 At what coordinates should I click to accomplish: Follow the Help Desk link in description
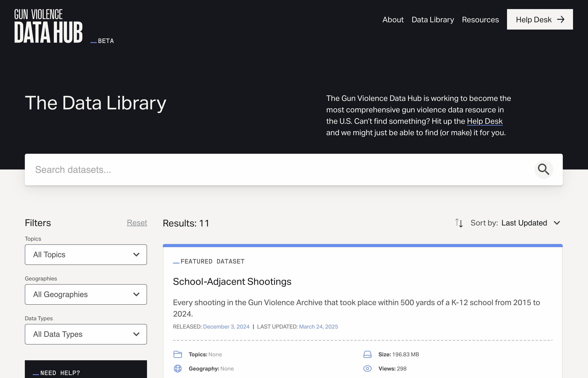click(x=485, y=121)
